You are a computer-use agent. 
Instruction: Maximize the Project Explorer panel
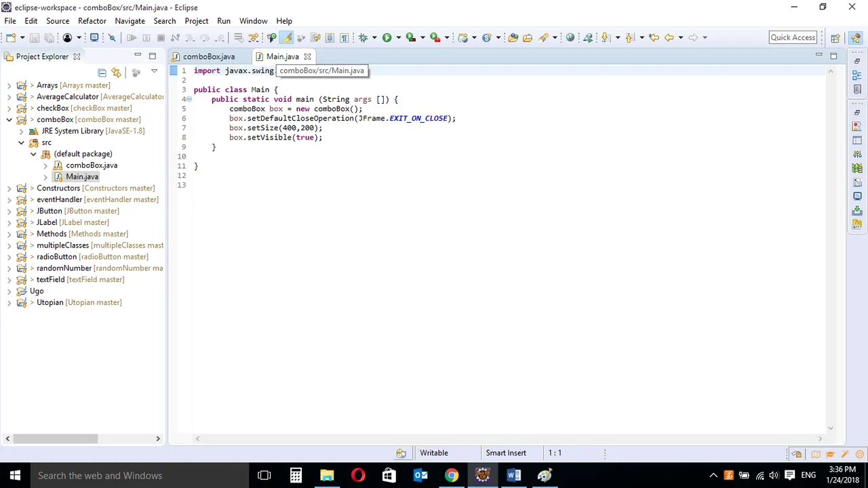tap(153, 56)
